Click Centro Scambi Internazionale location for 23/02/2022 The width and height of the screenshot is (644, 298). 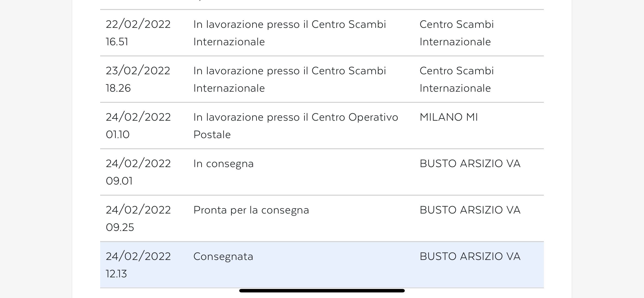456,79
